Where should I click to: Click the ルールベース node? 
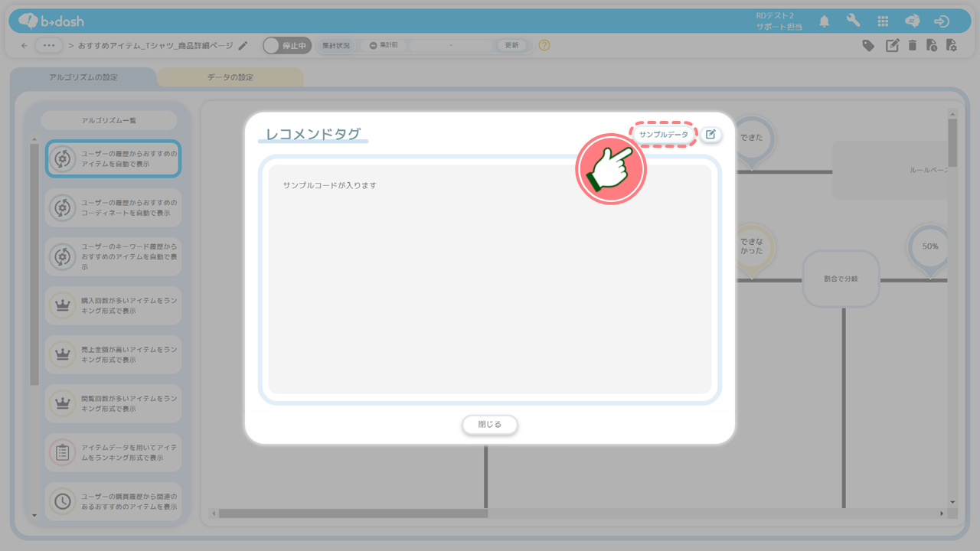pos(890,170)
